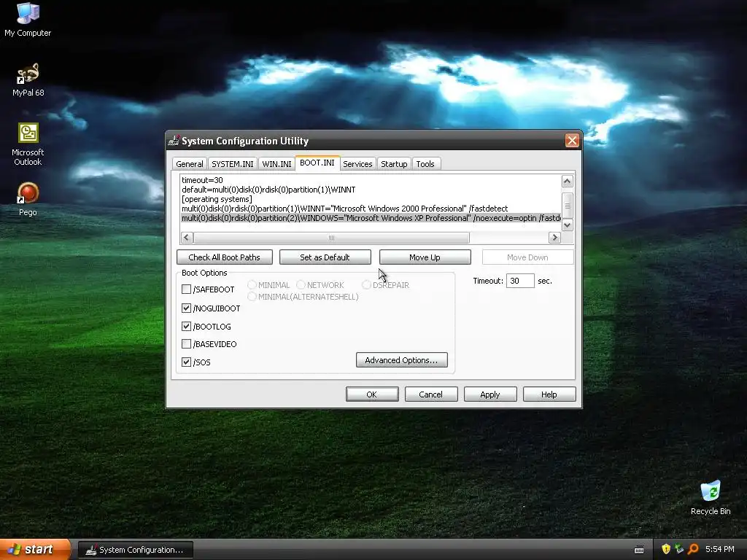Image resolution: width=747 pixels, height=560 pixels.
Task: Click the System Configuration Utility title icon
Action: tap(174, 141)
